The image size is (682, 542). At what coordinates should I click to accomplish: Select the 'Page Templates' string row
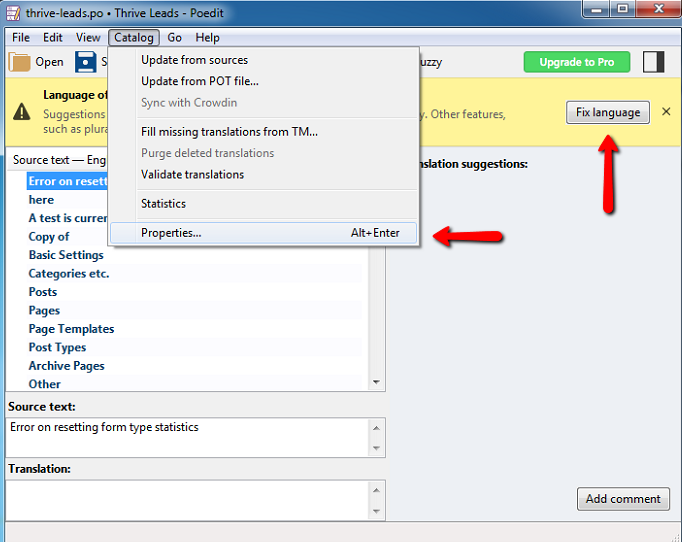point(194,329)
